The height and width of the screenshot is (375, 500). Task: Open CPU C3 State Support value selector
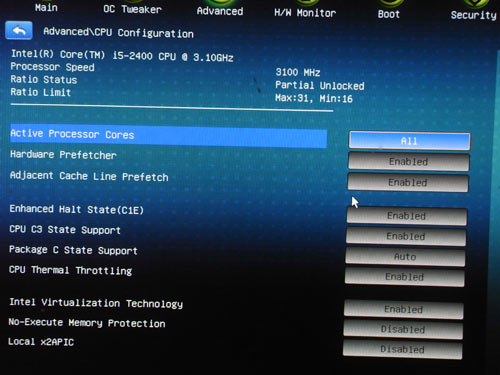click(406, 236)
